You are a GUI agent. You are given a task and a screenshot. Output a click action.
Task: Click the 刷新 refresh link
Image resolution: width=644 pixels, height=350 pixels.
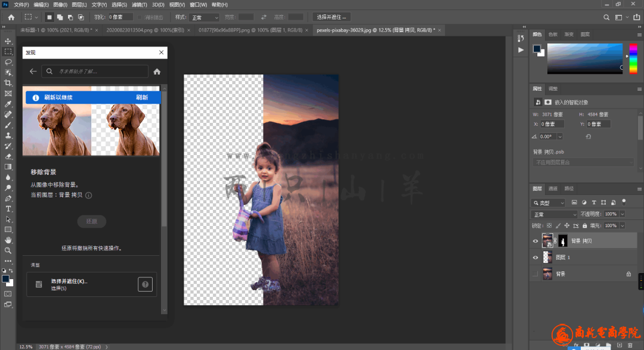[x=142, y=97]
